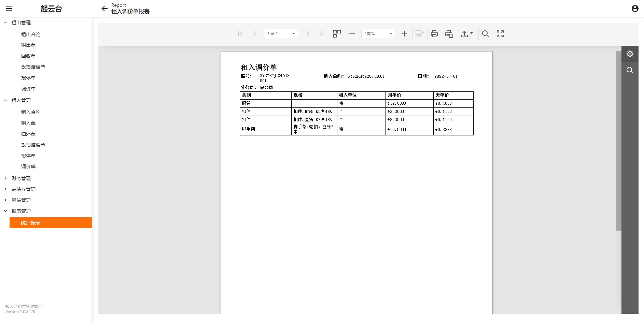Toggle multipage view mode

click(x=337, y=34)
